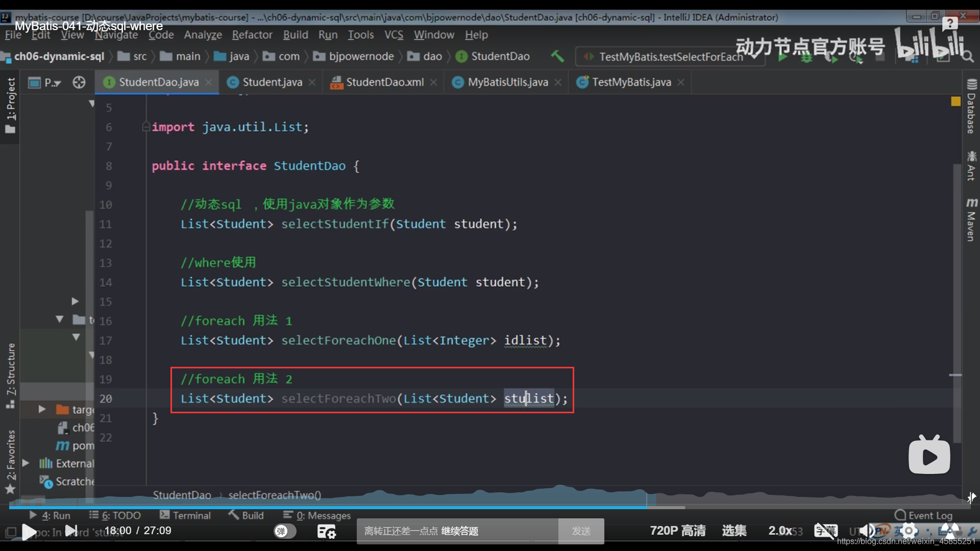Image resolution: width=980 pixels, height=551 pixels.
Task: Click selectStudentWhere method name in code
Action: pos(346,282)
